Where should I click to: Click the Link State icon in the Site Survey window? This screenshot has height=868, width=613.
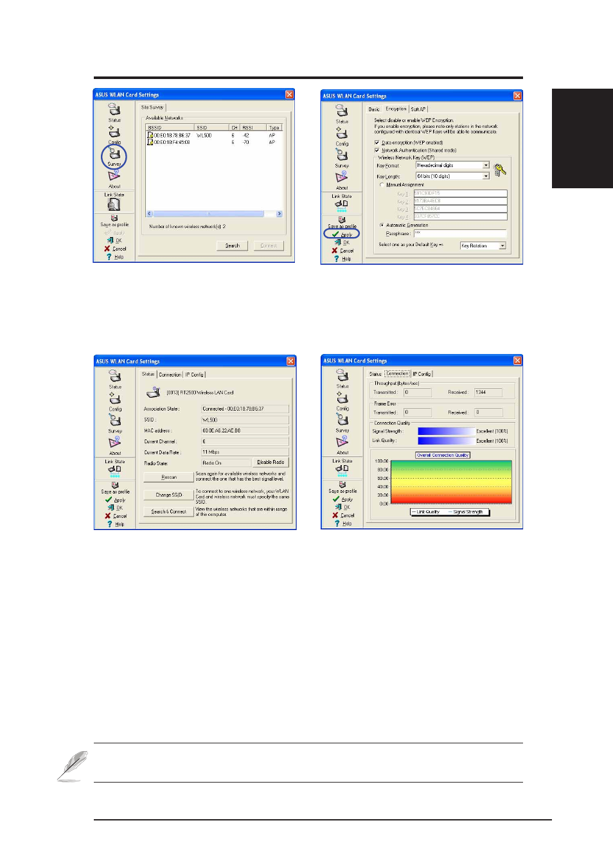(114, 204)
